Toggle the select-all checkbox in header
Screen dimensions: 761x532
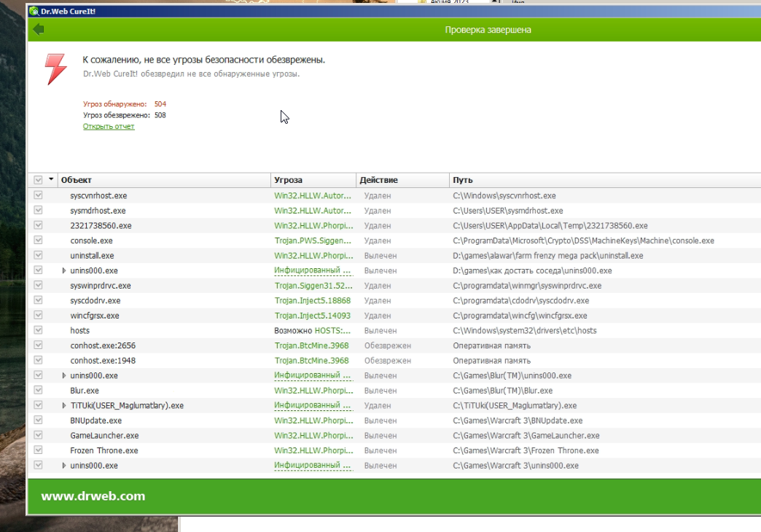38,180
